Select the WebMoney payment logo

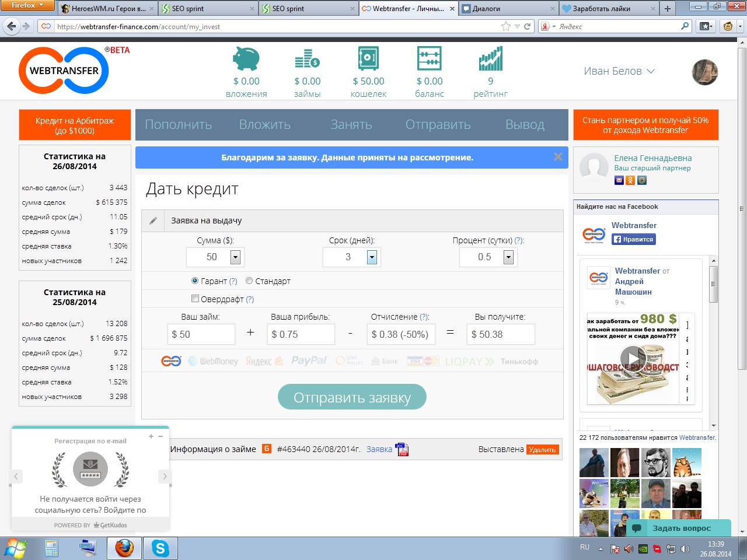[x=213, y=361]
